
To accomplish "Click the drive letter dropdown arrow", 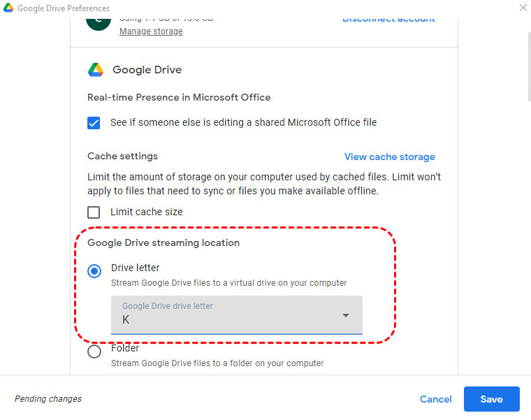I will point(345,316).
